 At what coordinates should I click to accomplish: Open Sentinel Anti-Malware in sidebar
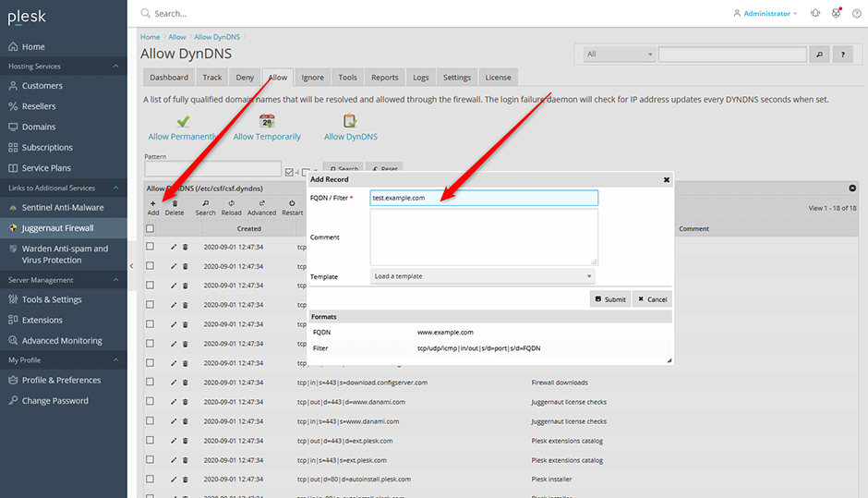pos(64,207)
